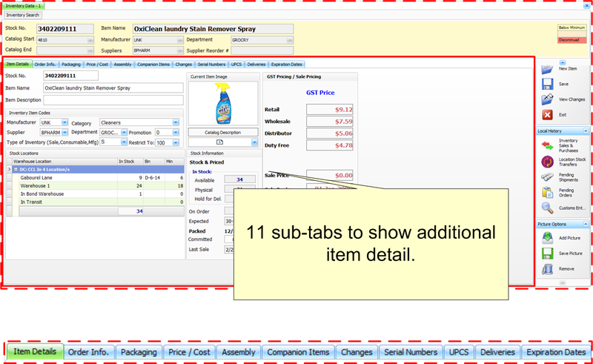
Task: Click the Remove picture icon
Action: pos(547,268)
